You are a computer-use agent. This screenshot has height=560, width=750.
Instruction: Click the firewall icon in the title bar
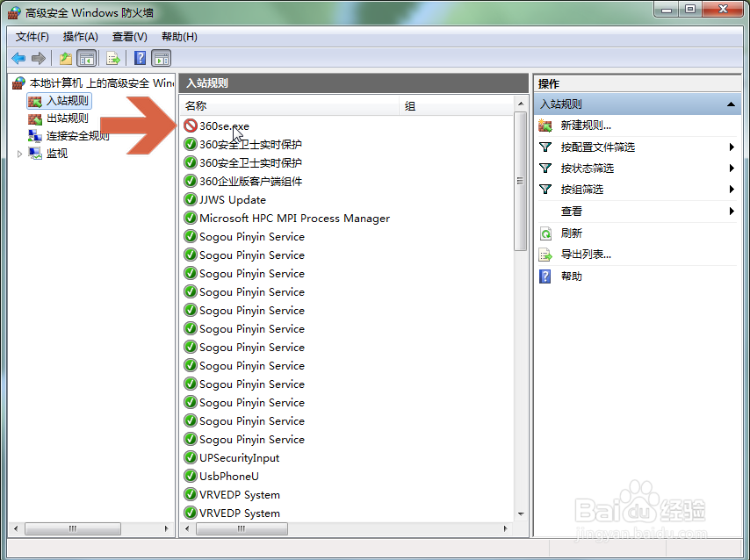(x=14, y=13)
